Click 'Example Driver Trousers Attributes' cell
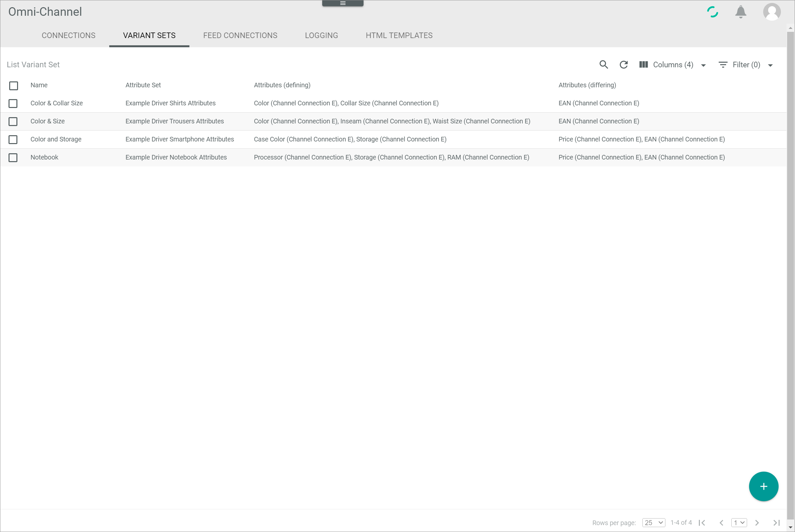Image resolution: width=795 pixels, height=532 pixels. pyautogui.click(x=174, y=121)
